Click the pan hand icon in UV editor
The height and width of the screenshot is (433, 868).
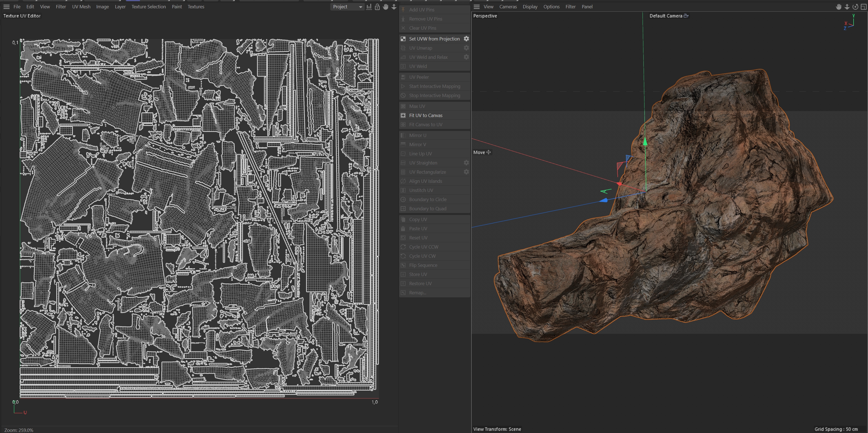tap(386, 7)
